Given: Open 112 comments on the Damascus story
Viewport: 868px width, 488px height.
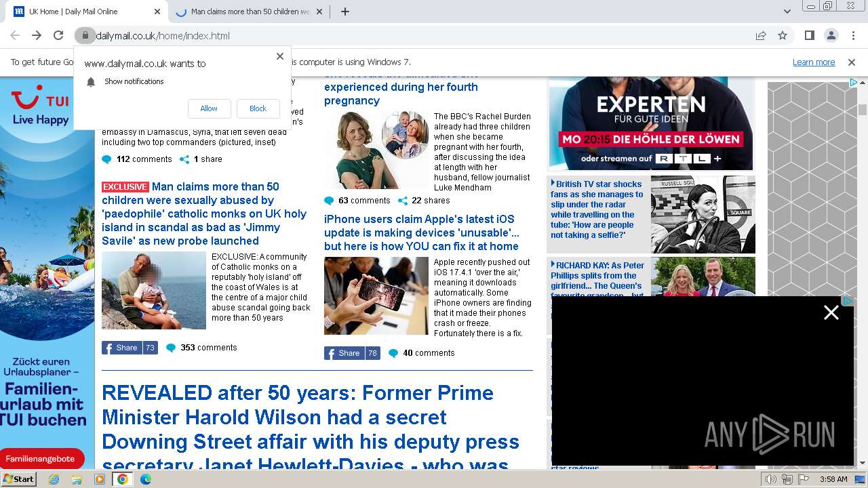Looking at the screenshot, I should 137,159.
